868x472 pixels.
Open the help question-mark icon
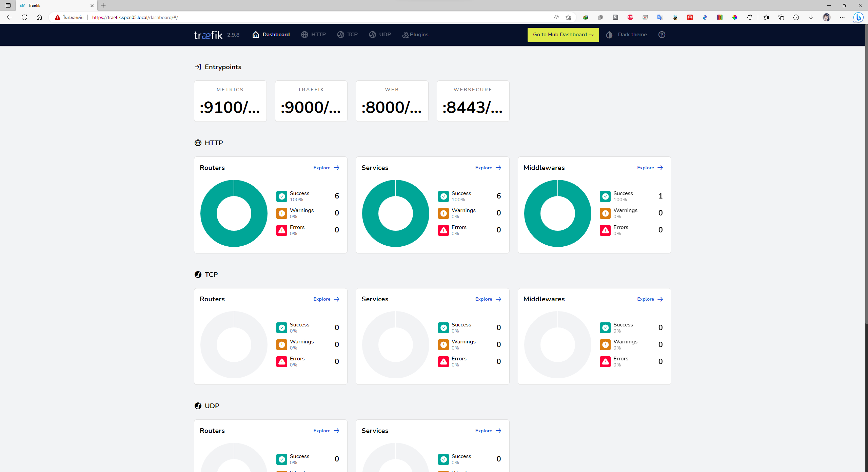662,35
